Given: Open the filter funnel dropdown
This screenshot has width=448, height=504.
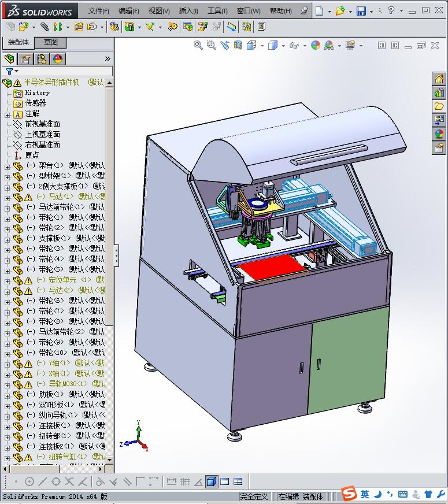Looking at the screenshot, I should point(12,71).
